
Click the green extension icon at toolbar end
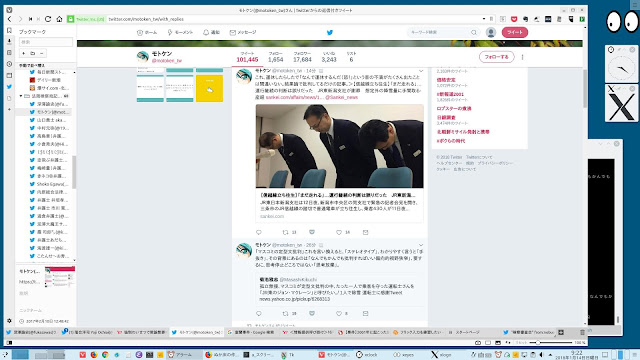582,19
